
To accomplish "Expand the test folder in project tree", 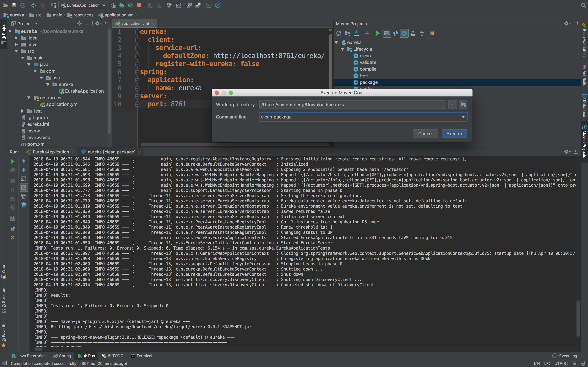I will 23,111.
